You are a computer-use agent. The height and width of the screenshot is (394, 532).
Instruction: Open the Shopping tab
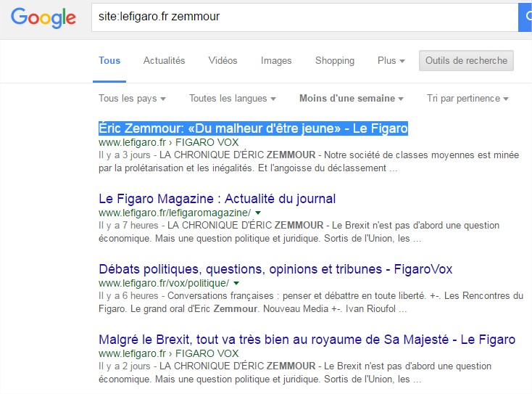(335, 60)
